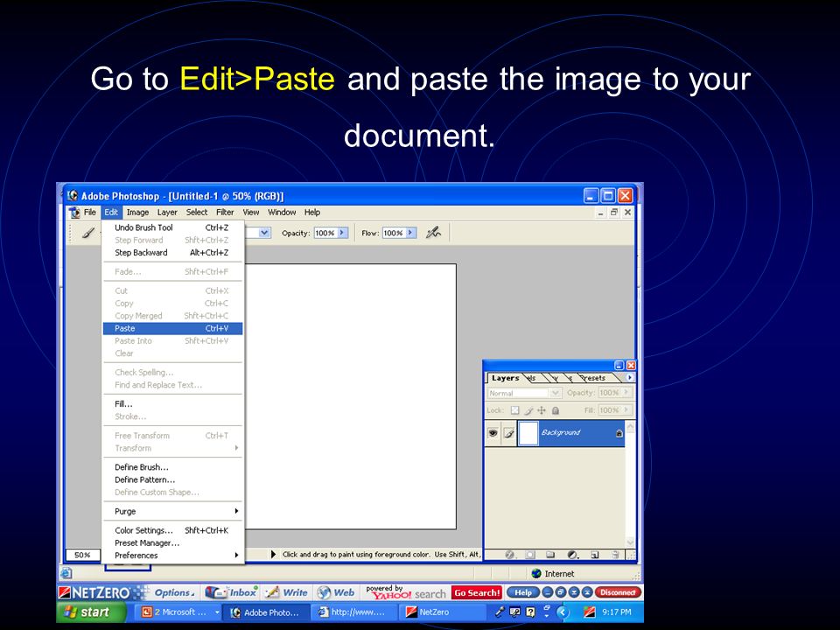Click new fill or adjustment layer icon
840x630 pixels.
[572, 555]
